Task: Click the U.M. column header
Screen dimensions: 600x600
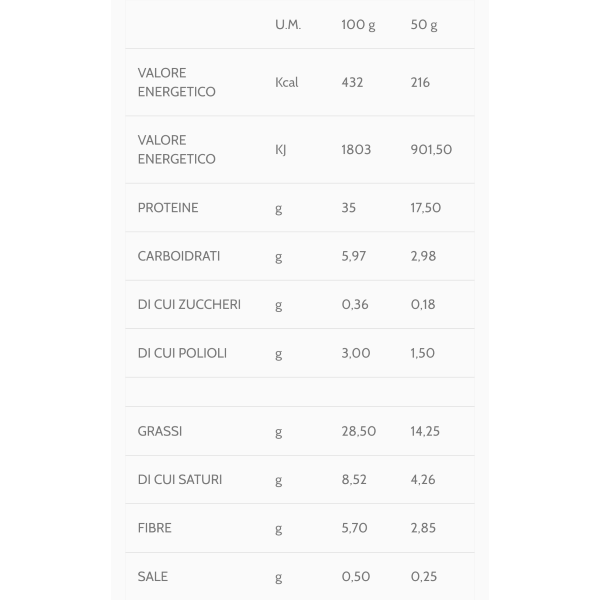Action: 288,25
